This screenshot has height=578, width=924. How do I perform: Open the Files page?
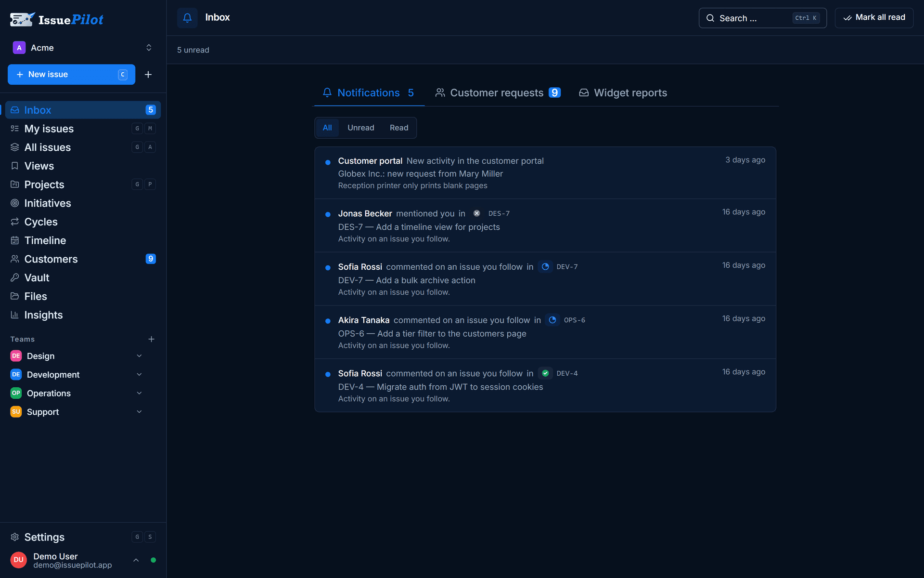click(83, 296)
